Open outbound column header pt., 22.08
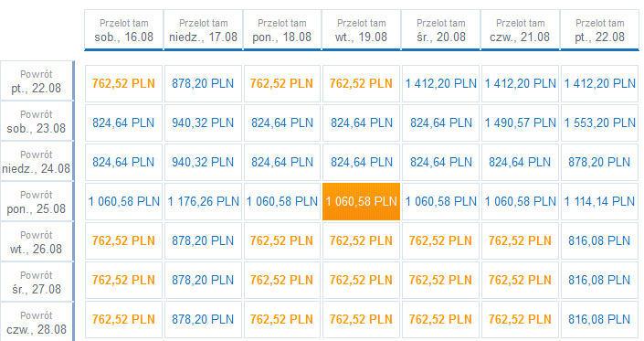 (x=599, y=30)
